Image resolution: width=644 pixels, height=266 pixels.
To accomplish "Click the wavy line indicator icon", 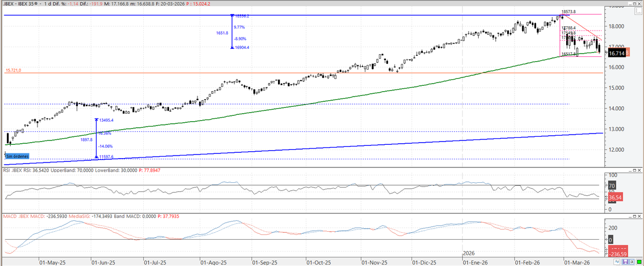I will [617, 262].
